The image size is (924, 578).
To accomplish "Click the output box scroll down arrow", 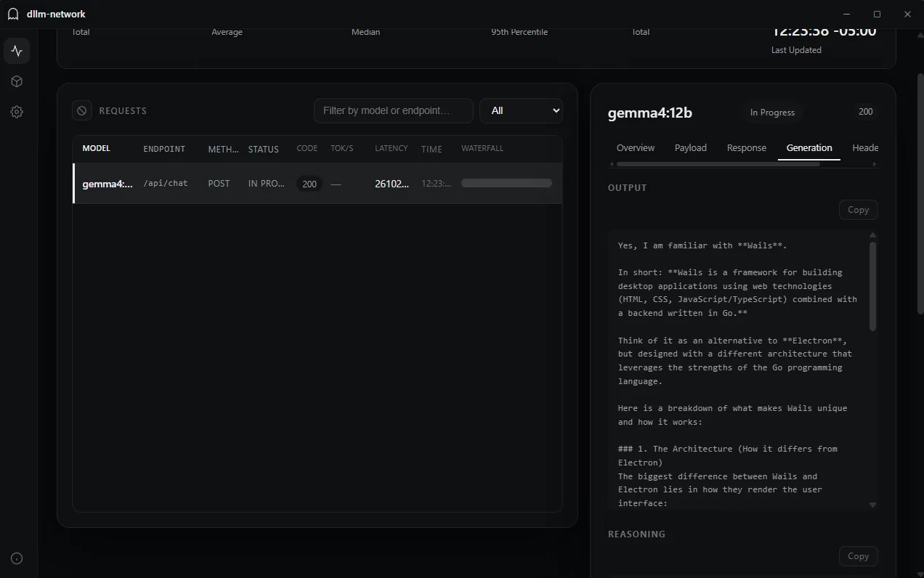I will (872, 505).
